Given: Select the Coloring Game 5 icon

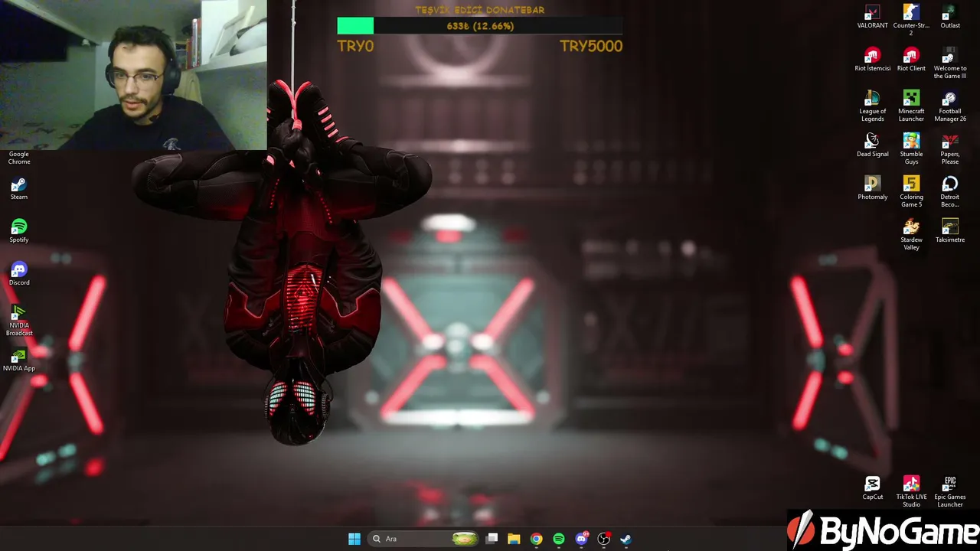Looking at the screenshot, I should (911, 191).
